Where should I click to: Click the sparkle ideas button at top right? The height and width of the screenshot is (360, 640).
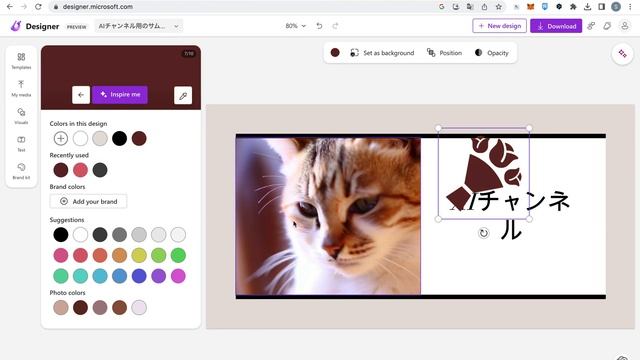(x=622, y=53)
